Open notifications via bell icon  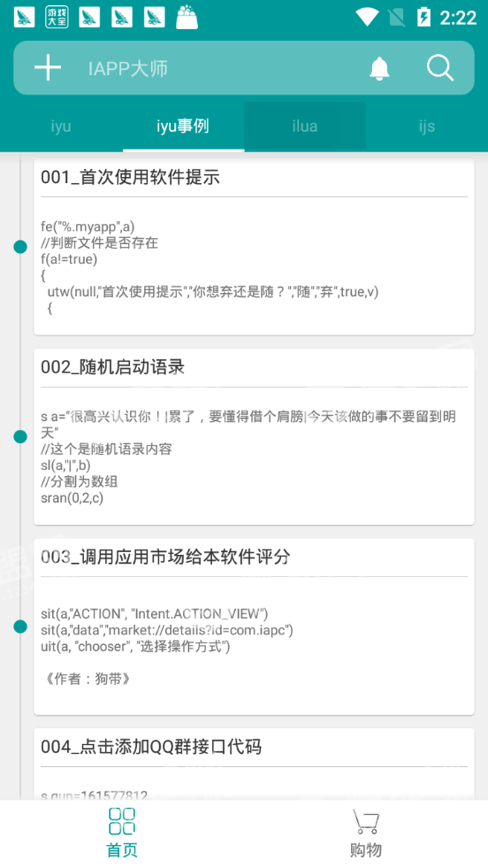click(379, 68)
